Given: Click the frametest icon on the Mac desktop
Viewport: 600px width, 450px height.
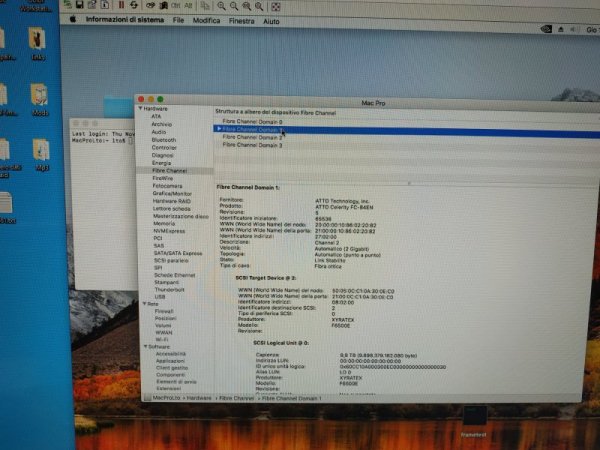Looking at the screenshot, I should tap(474, 422).
